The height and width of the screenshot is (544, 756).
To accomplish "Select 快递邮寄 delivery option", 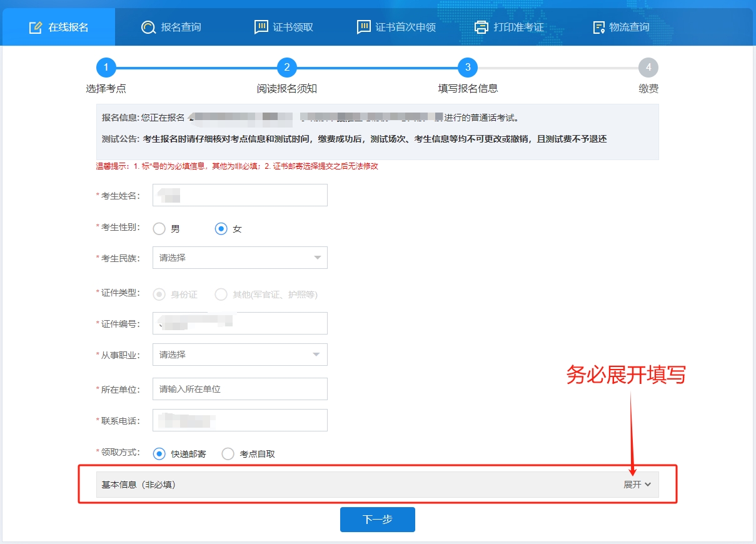I will pos(159,454).
